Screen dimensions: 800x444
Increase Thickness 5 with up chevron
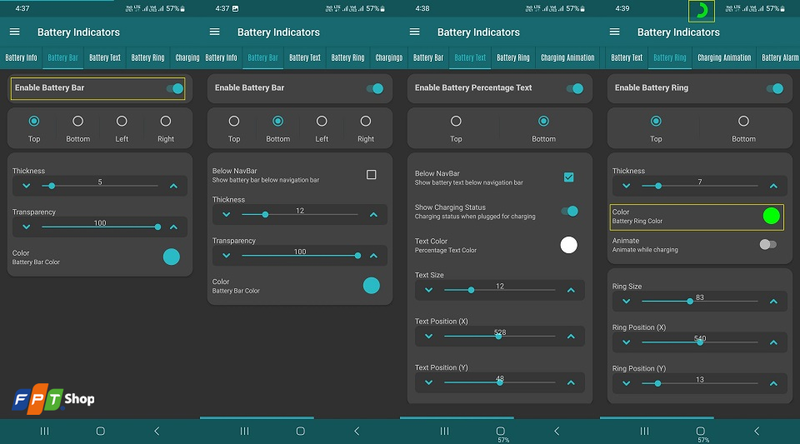[x=173, y=186]
